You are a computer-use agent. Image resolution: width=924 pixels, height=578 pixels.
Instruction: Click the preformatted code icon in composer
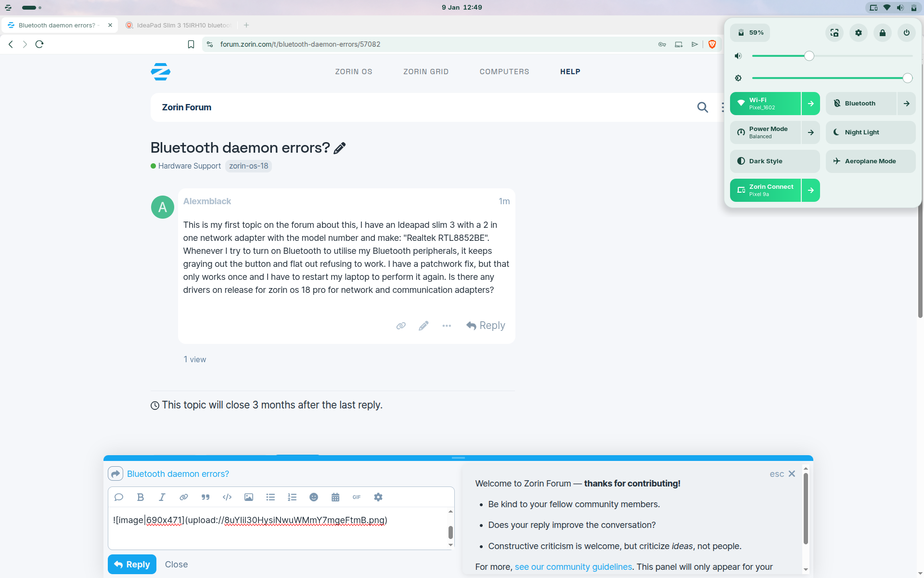[x=227, y=497]
